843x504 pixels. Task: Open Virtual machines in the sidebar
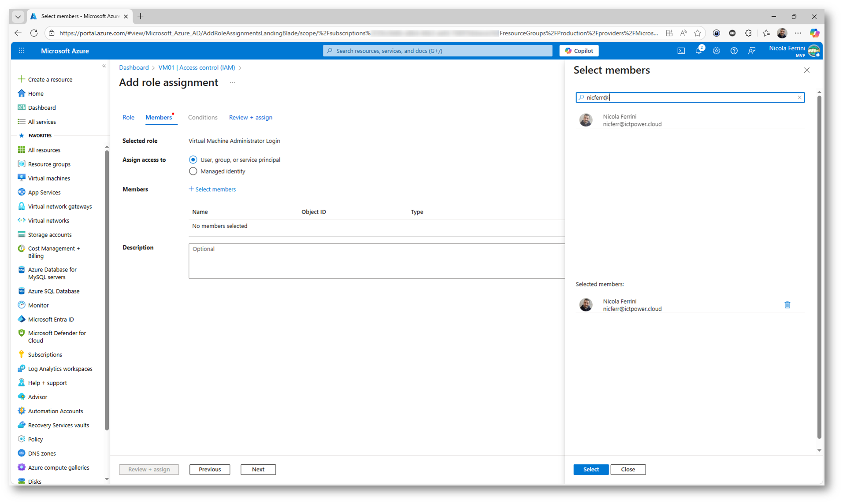(49, 178)
